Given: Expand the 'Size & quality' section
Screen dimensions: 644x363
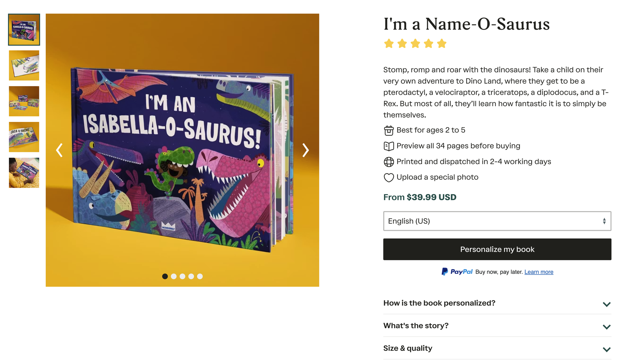Looking at the screenshot, I should (x=497, y=348).
